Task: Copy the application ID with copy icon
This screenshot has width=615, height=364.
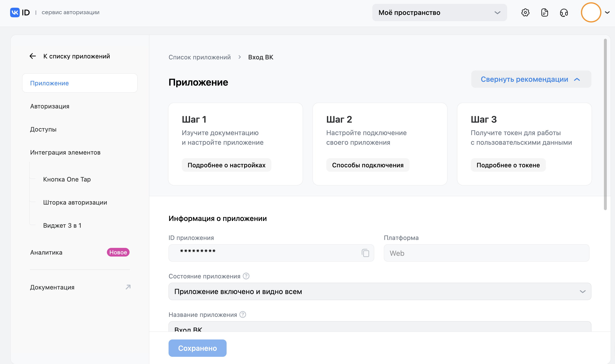Action: [x=365, y=253]
